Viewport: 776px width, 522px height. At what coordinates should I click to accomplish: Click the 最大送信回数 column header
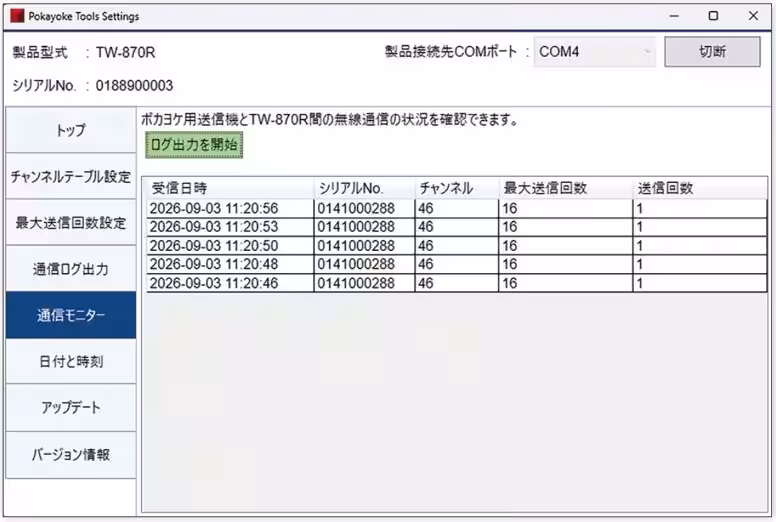click(x=565, y=188)
